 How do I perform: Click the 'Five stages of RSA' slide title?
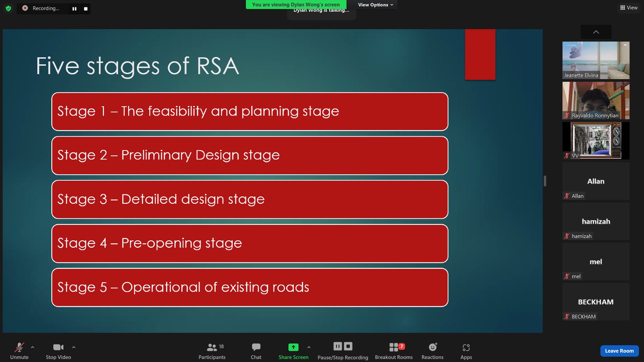click(138, 66)
